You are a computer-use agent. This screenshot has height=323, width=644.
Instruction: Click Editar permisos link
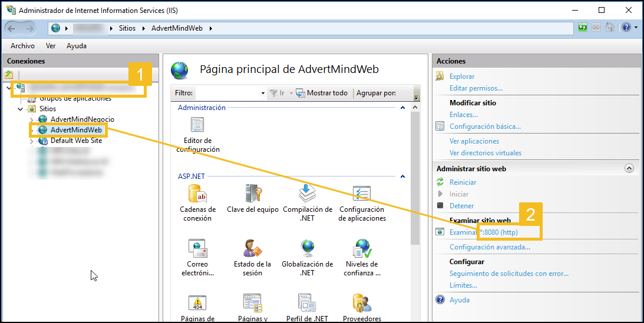pyautogui.click(x=476, y=88)
